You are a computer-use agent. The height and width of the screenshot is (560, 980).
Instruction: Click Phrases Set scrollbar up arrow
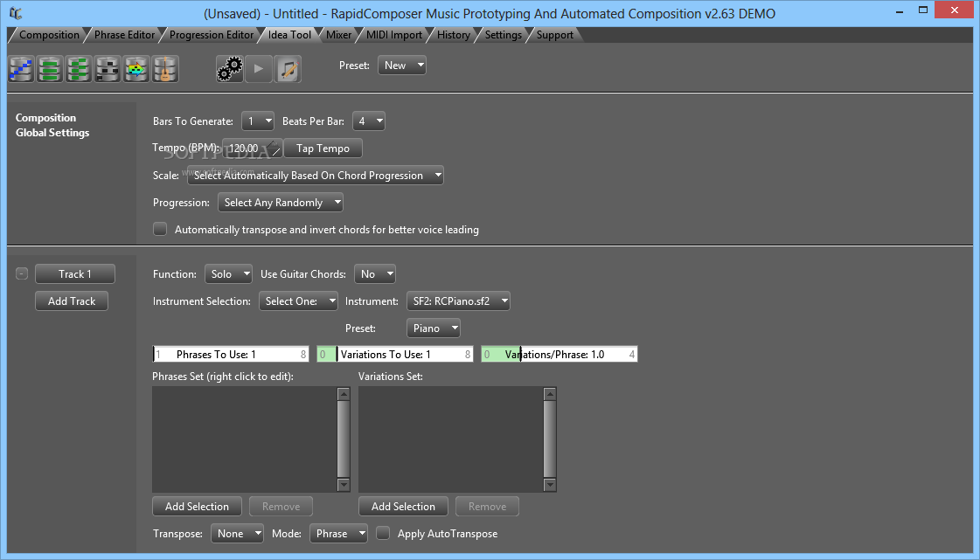tap(343, 393)
